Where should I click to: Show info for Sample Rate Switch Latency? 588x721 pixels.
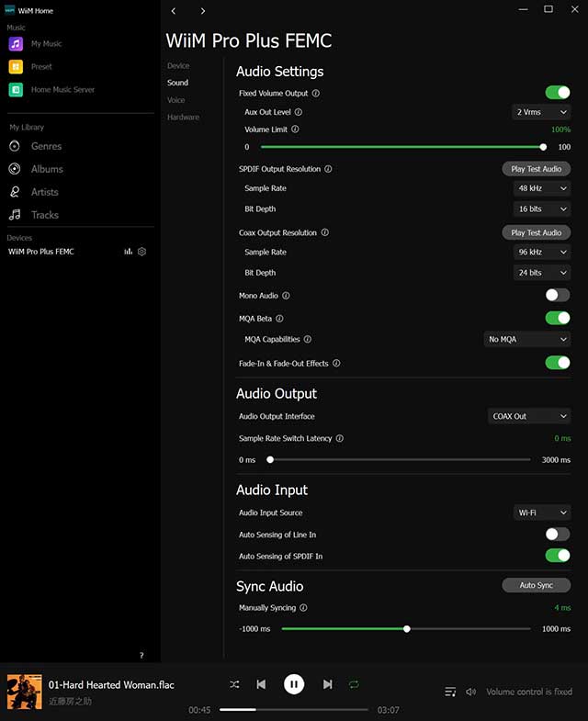point(340,439)
